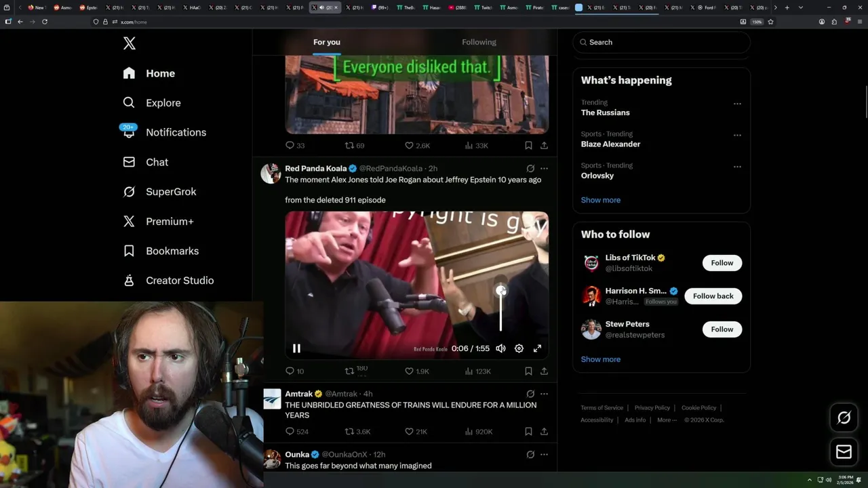Bookmark the Amtrak post
The image size is (868, 488).
tap(528, 432)
